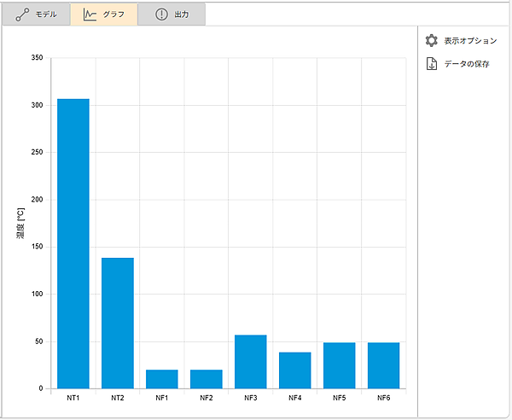The image size is (512, 420).
Task: Open 表示オプション text link
Action: (470, 41)
